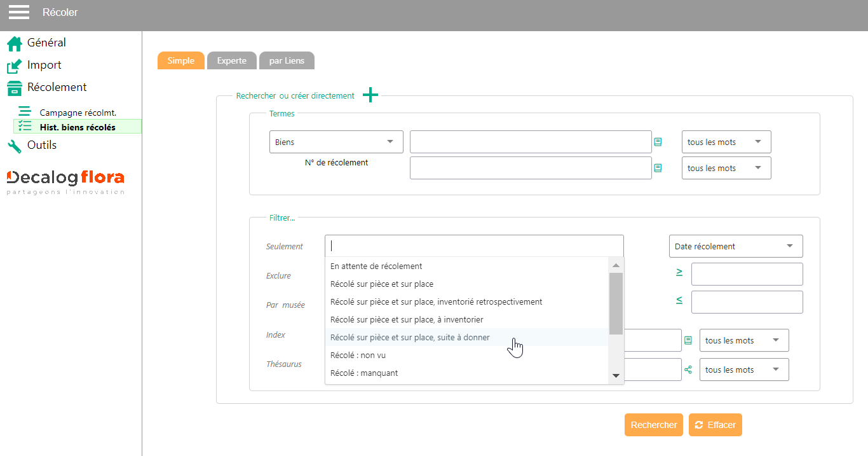Screen dimensions: 868x456
Task: Open Campagne récolmt. in sidebar
Action: [x=78, y=113]
